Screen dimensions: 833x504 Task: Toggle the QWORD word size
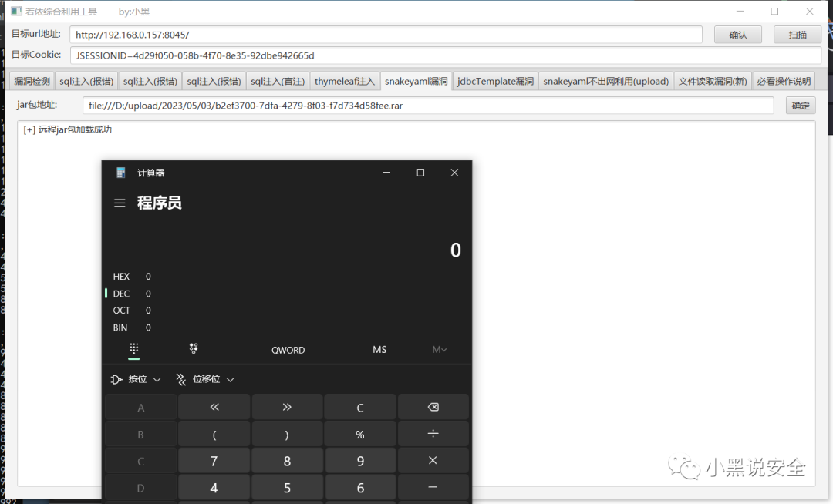288,350
